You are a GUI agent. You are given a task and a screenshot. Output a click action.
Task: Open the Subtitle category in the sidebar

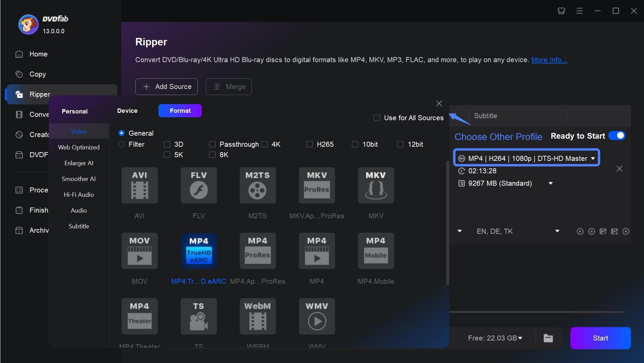(79, 226)
